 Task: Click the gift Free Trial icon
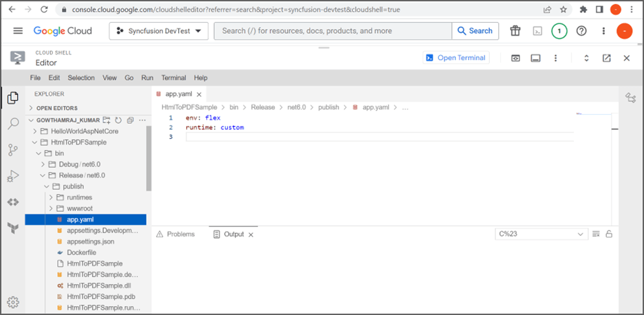[515, 31]
